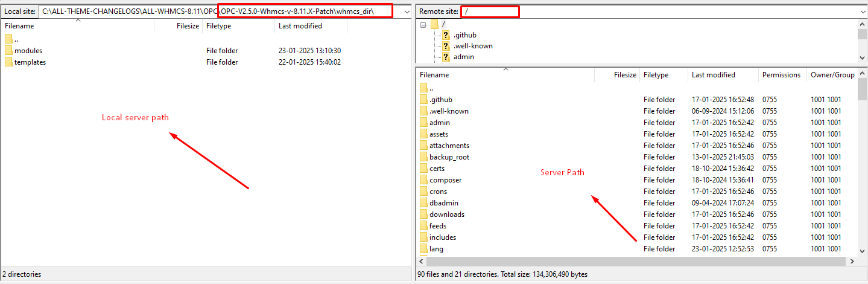Select the admin folder icon in remote list
This screenshot has width=868, height=284.
(x=423, y=123)
